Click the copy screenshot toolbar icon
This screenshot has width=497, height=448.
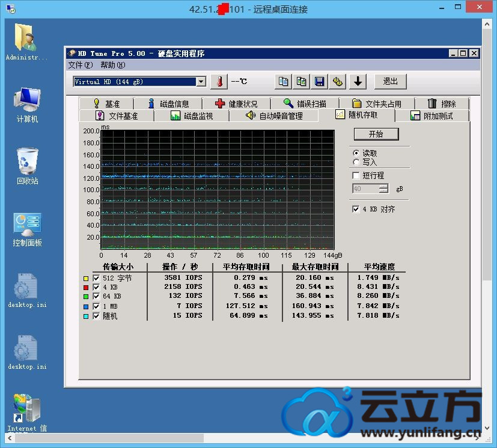tap(301, 82)
